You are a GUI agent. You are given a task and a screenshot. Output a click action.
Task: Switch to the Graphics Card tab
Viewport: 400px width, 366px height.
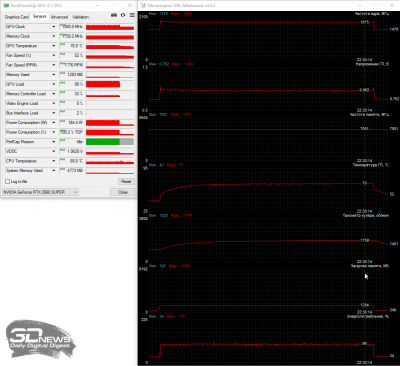click(17, 17)
